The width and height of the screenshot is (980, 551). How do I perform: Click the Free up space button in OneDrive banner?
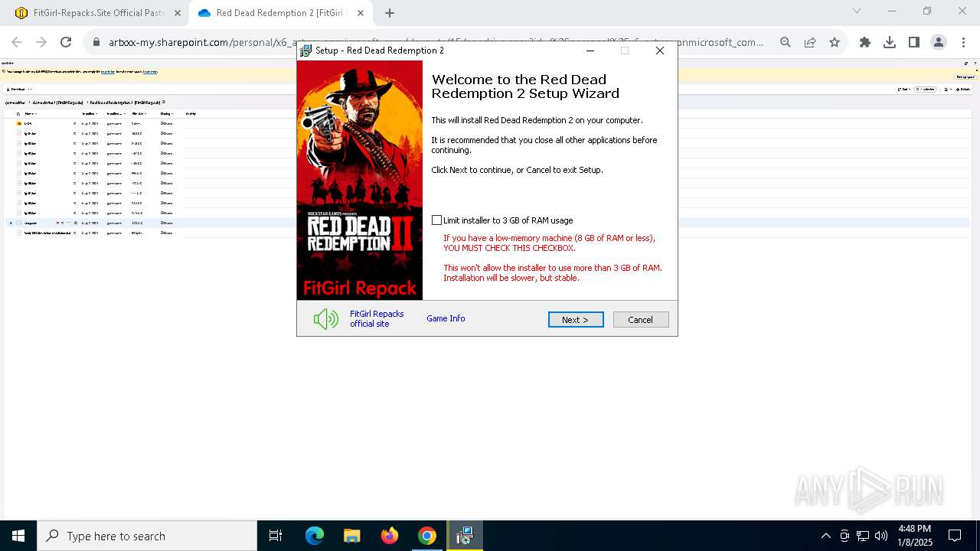point(965,77)
